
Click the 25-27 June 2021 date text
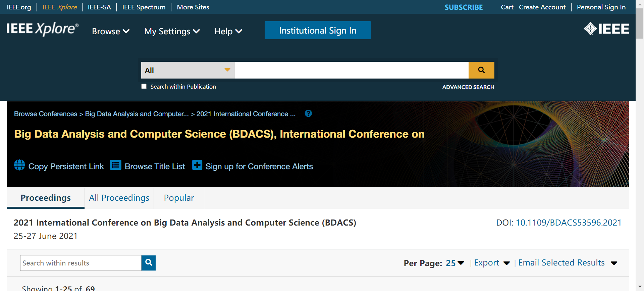click(46, 236)
